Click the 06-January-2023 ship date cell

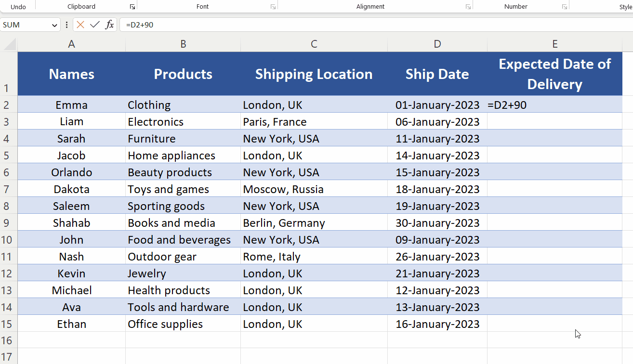[437, 122]
